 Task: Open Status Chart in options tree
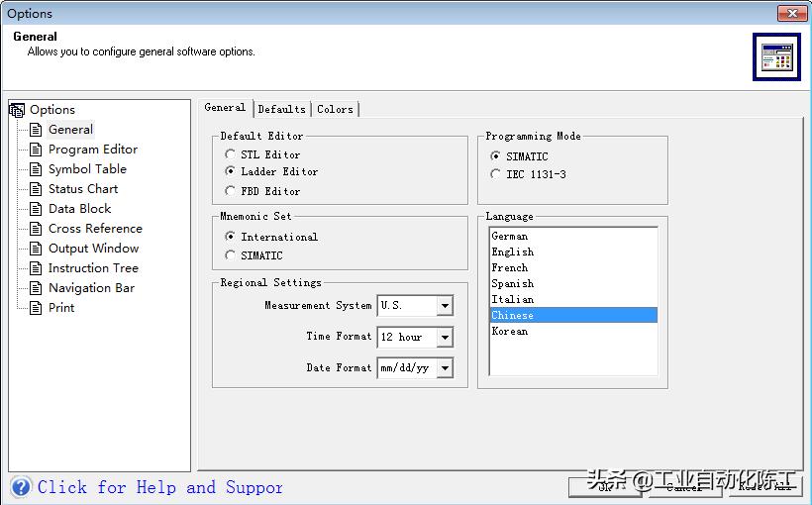[x=83, y=189]
